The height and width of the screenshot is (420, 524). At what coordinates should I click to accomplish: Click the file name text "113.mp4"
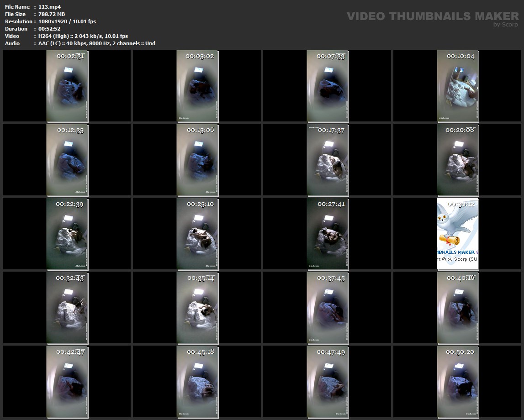49,7
